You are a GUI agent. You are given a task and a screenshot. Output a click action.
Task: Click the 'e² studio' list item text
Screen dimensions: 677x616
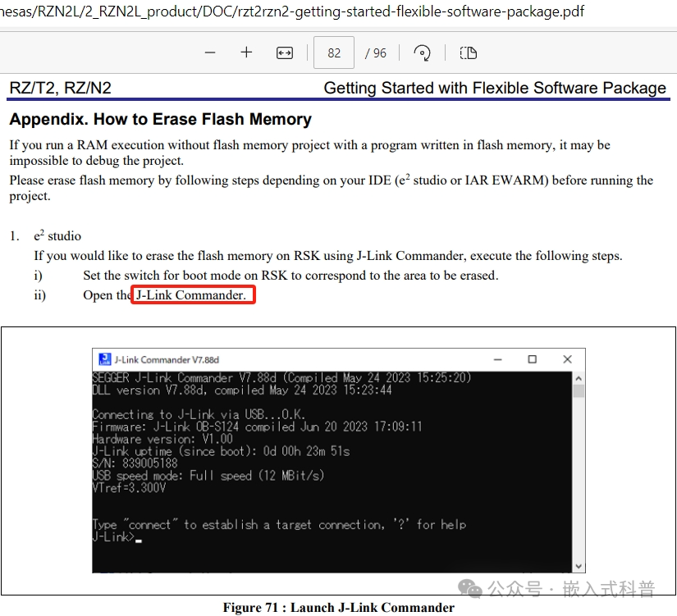tap(57, 235)
